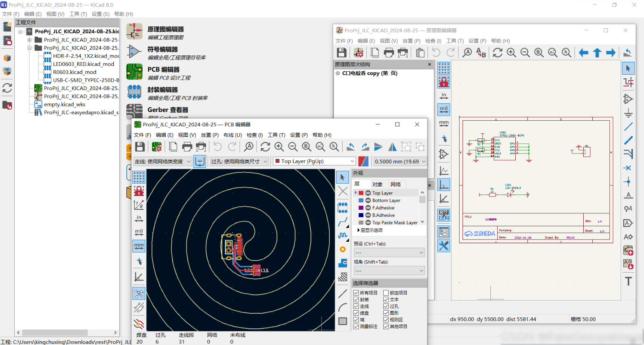Select Add Power Symbol tool in Schematic Editor

628,113
